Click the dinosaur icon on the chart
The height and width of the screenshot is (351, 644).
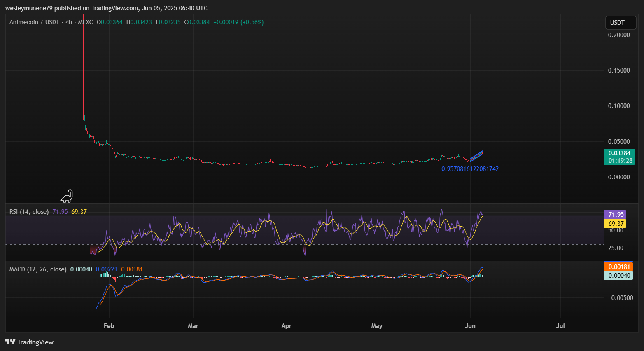tap(67, 196)
